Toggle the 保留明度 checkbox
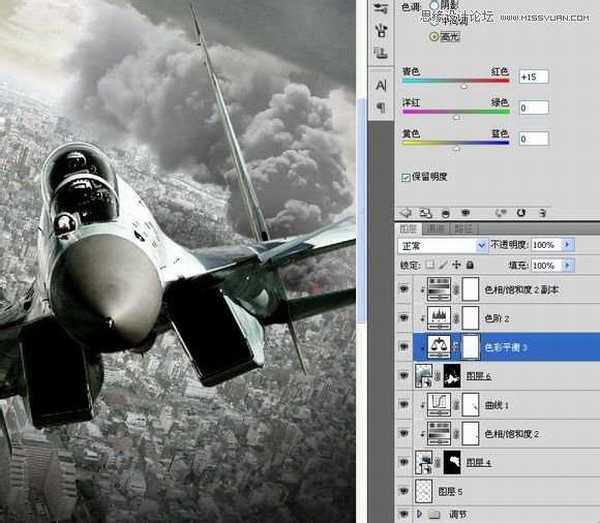Image resolution: width=600 pixels, height=523 pixels. (x=405, y=177)
